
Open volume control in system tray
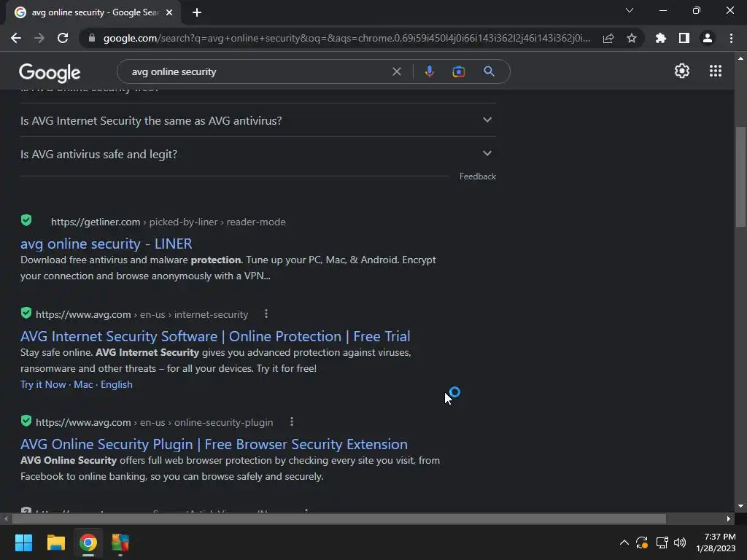click(680, 542)
